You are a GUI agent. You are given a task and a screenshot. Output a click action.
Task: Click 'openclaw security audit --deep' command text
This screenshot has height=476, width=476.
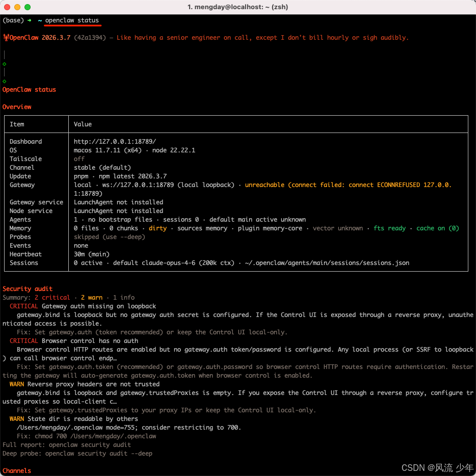click(98, 454)
